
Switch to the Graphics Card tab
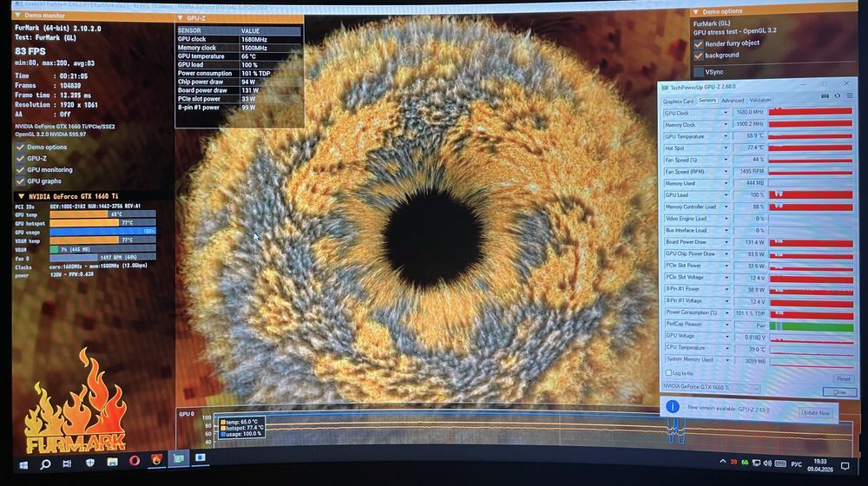click(x=678, y=102)
